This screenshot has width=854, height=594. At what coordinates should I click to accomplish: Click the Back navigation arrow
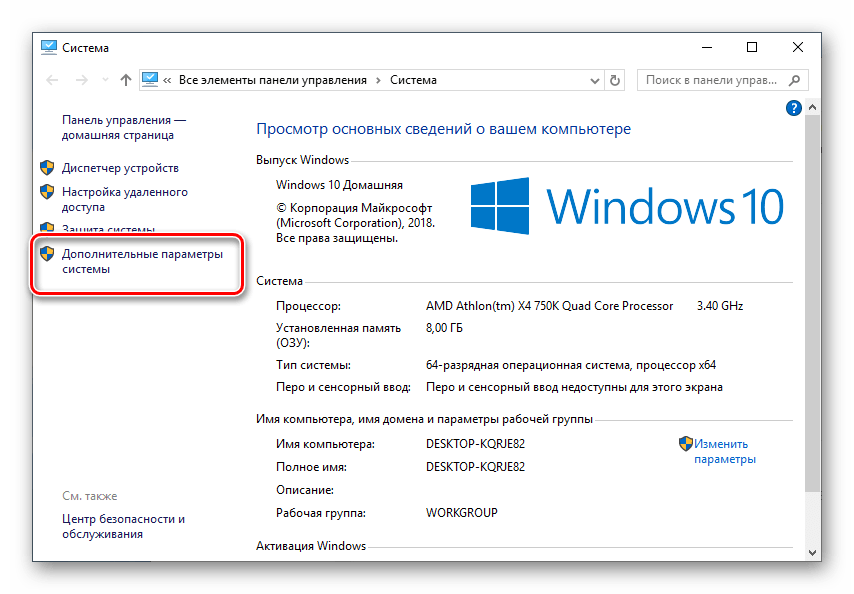coord(52,80)
